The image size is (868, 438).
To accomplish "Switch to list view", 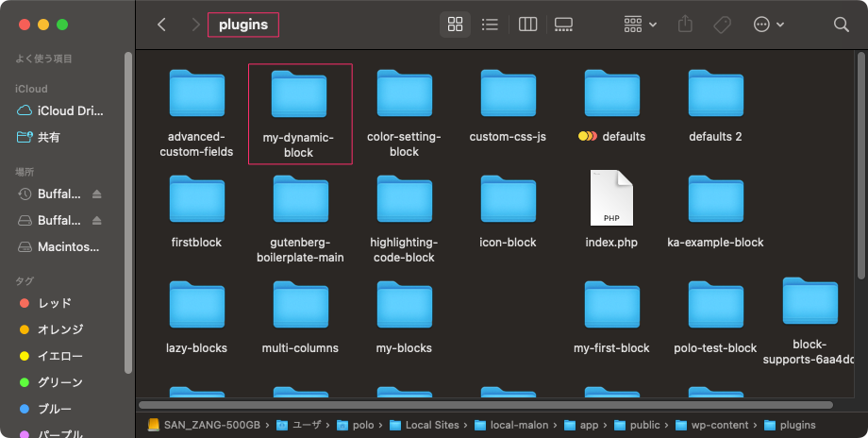I will coord(490,25).
